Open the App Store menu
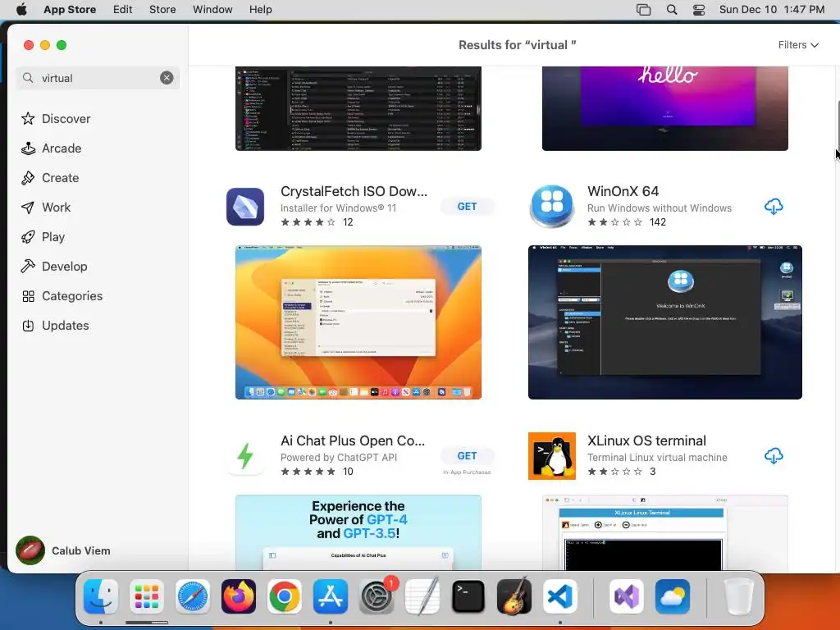Image resolution: width=840 pixels, height=630 pixels. [70, 10]
